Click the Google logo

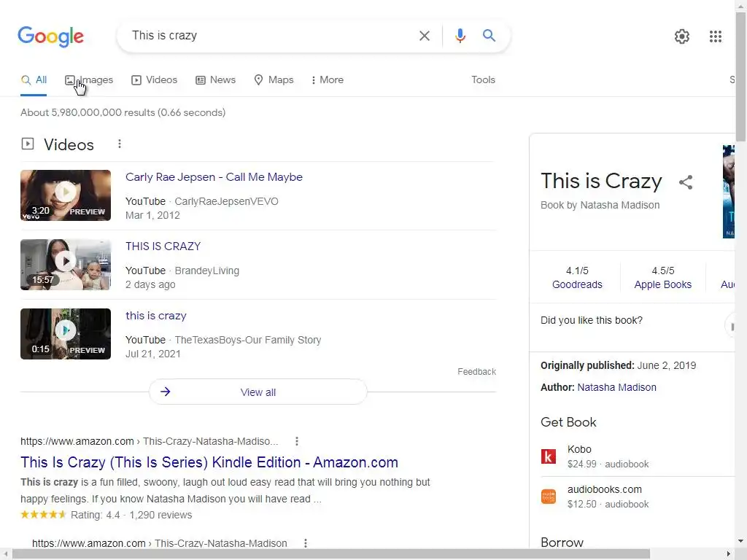pyautogui.click(x=50, y=36)
